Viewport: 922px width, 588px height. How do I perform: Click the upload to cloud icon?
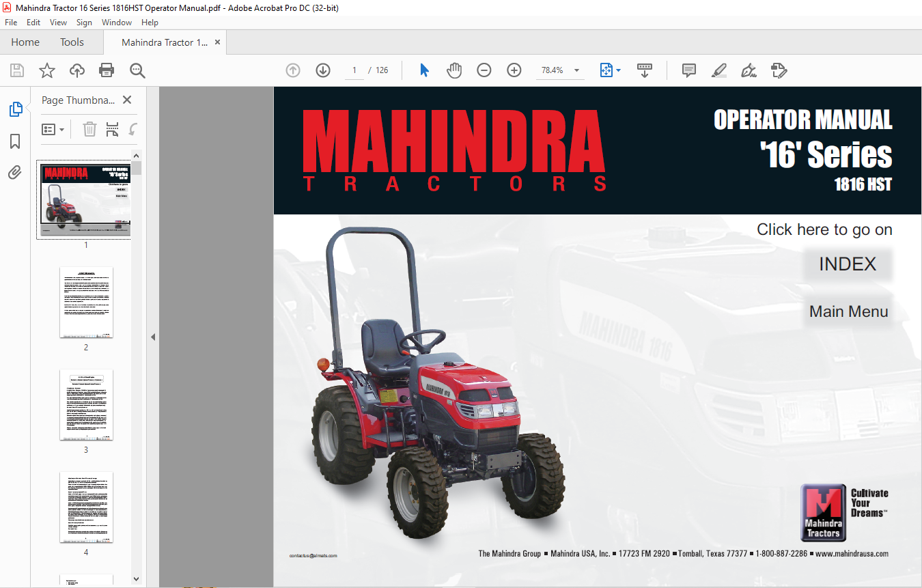77,70
